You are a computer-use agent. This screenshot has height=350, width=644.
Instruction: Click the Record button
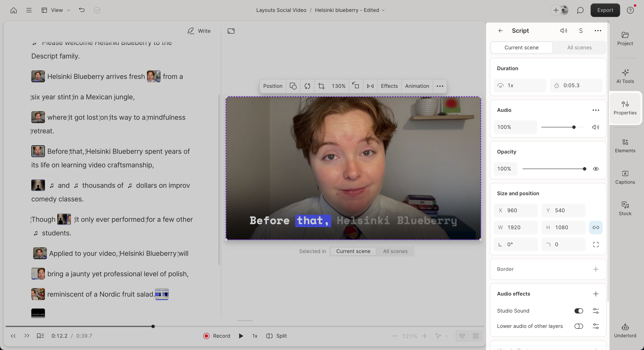tap(217, 336)
